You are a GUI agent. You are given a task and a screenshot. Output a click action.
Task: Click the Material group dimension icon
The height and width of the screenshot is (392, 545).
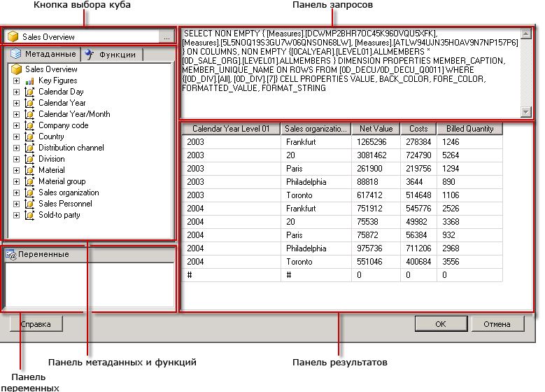click(29, 181)
